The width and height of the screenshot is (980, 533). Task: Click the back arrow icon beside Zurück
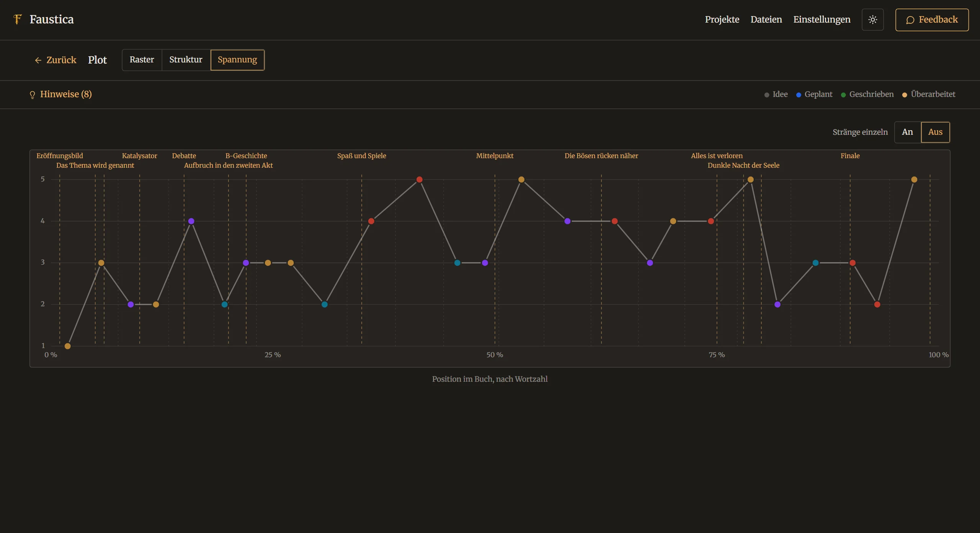[x=38, y=60]
